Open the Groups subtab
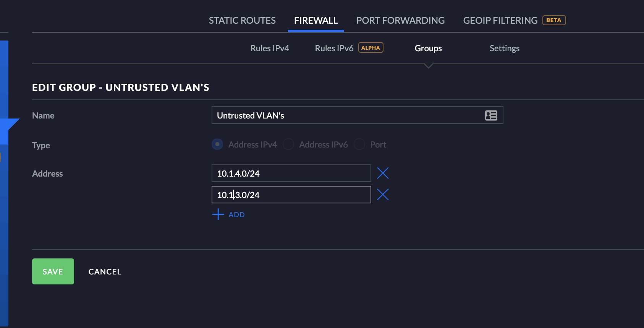The height and width of the screenshot is (328, 644). tap(428, 48)
